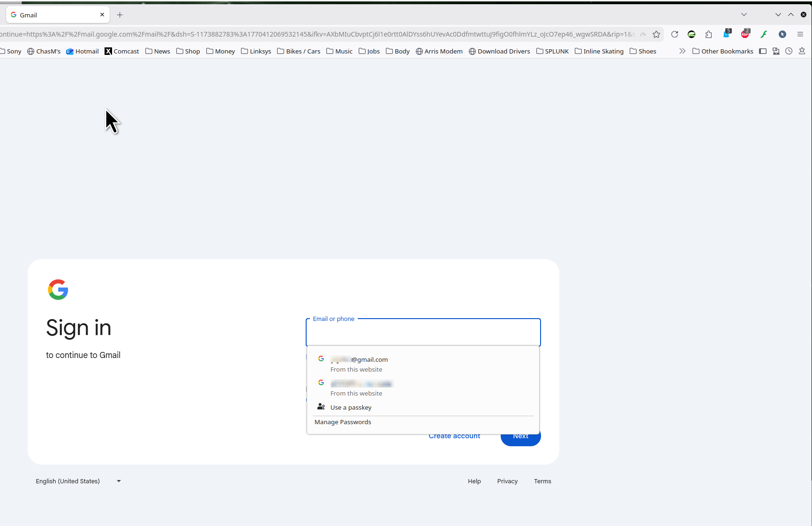Expand the Other Bookmarks folder
The height and width of the screenshot is (526, 812).
click(x=723, y=51)
